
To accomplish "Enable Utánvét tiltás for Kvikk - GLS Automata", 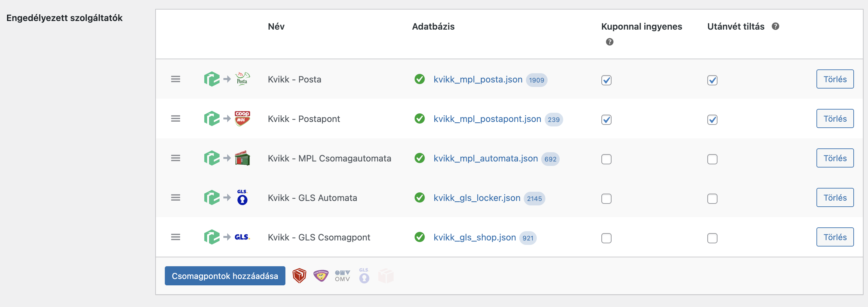I will pos(712,199).
